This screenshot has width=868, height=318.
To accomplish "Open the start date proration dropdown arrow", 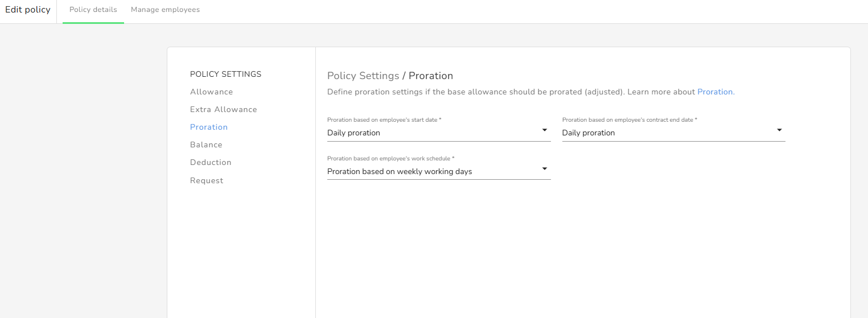I will 545,130.
